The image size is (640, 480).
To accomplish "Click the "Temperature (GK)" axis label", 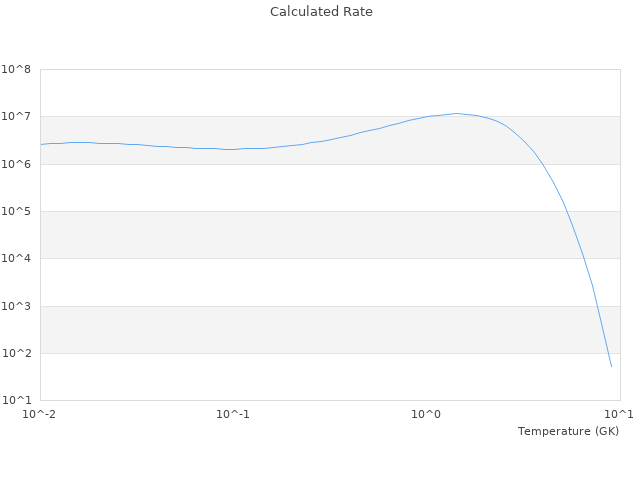I will click(x=568, y=431).
